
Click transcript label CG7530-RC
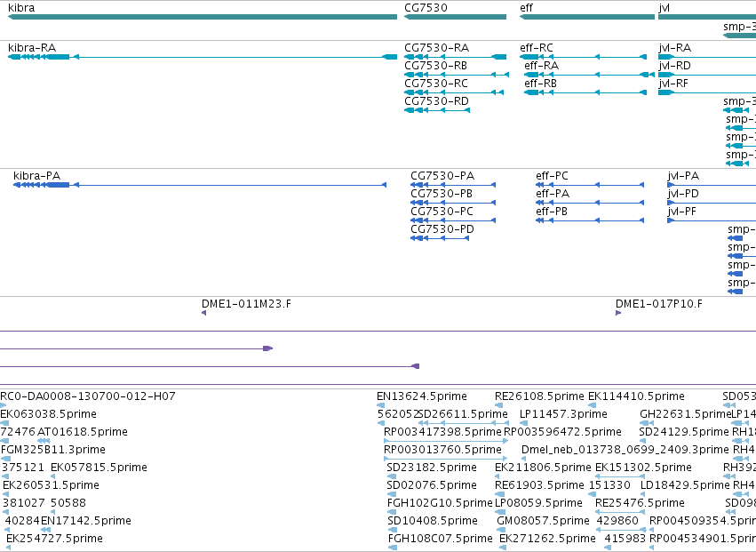pyautogui.click(x=436, y=84)
